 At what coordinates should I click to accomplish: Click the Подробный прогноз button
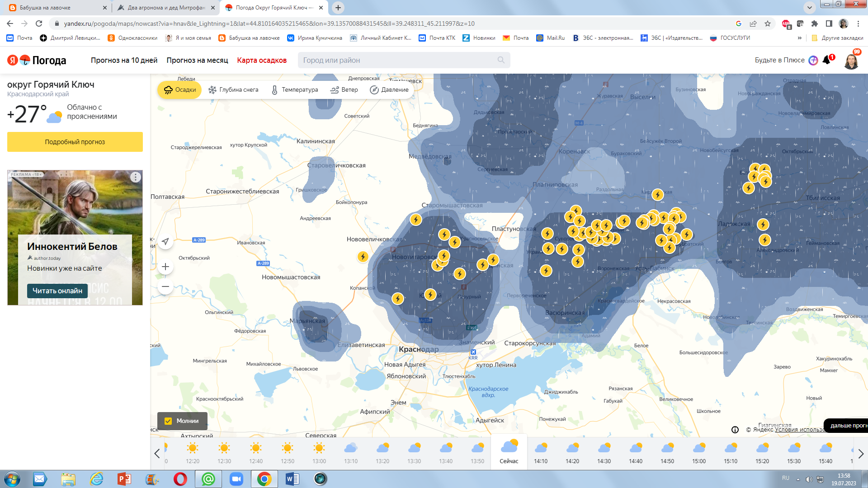pyautogui.click(x=75, y=142)
